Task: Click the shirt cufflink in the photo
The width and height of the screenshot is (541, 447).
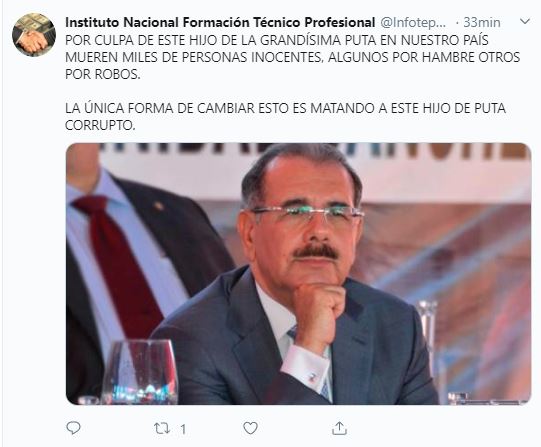Action: [x=312, y=376]
